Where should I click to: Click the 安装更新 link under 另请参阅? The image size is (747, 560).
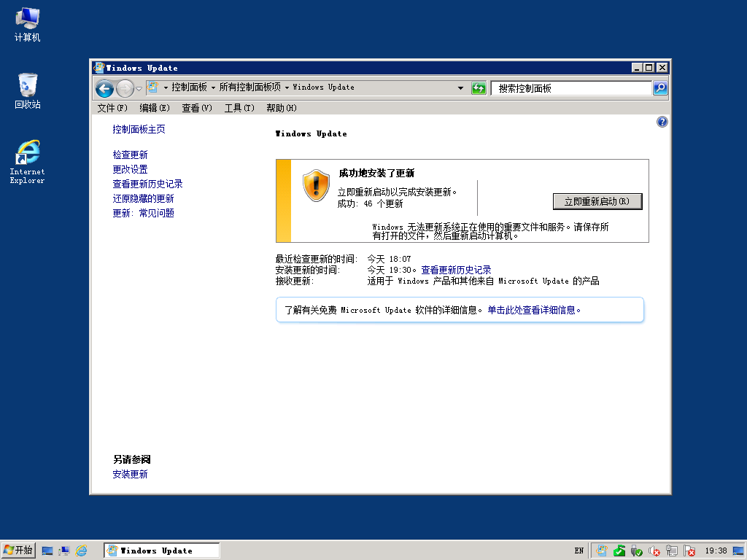point(130,474)
